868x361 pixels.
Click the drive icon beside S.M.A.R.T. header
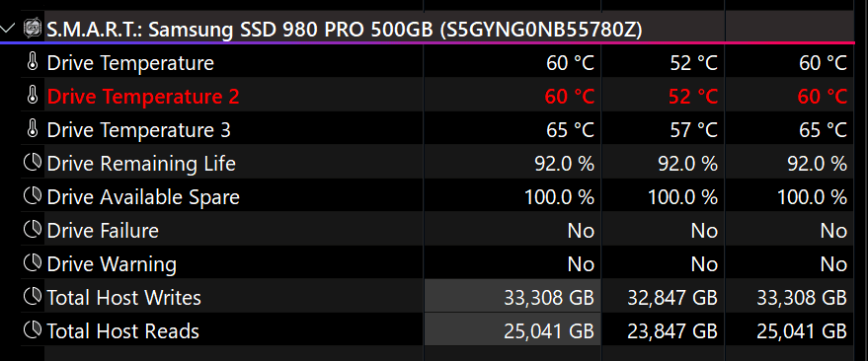click(x=33, y=29)
